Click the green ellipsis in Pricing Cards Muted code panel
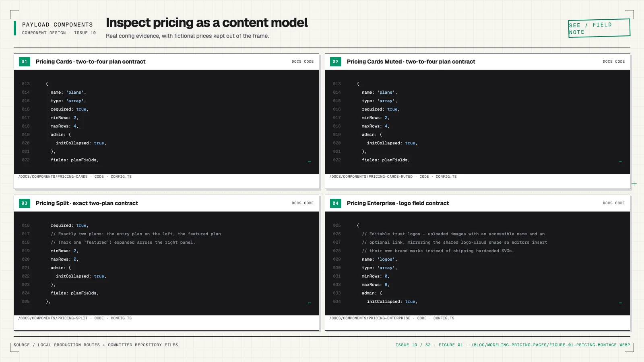 point(620,161)
